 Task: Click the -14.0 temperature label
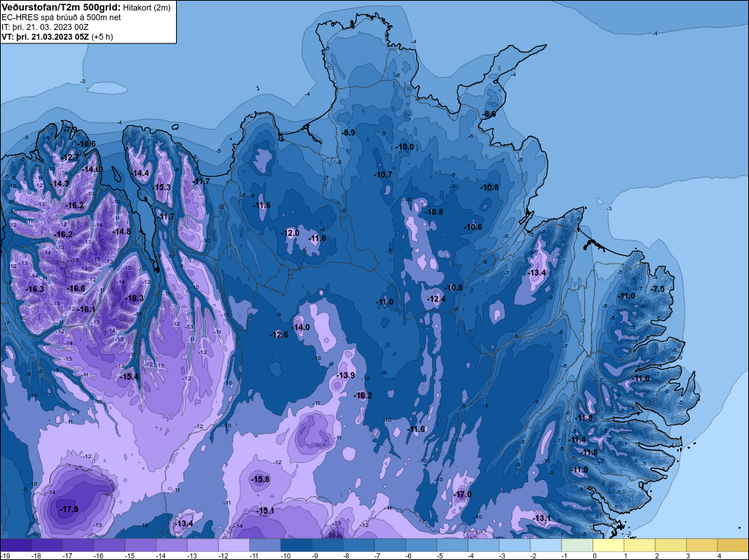coord(301,327)
